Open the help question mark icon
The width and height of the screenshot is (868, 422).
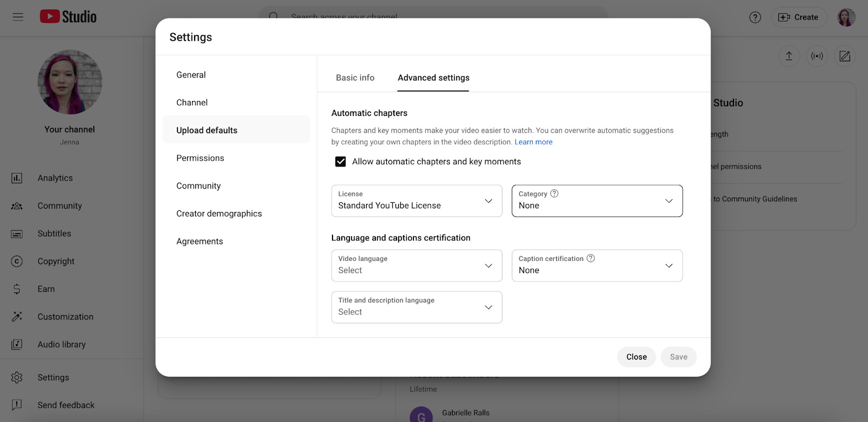[x=755, y=17]
